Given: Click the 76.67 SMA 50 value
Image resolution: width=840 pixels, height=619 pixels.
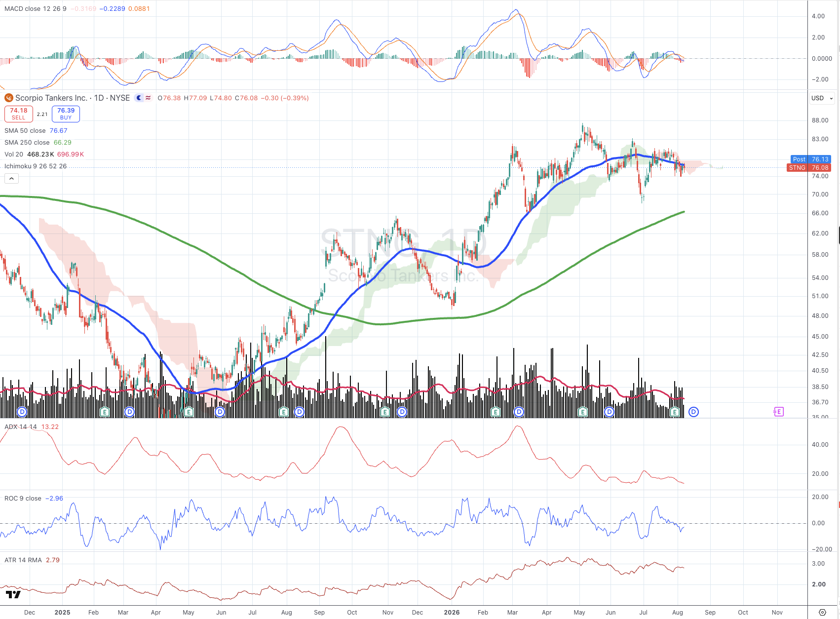Looking at the screenshot, I should point(58,130).
